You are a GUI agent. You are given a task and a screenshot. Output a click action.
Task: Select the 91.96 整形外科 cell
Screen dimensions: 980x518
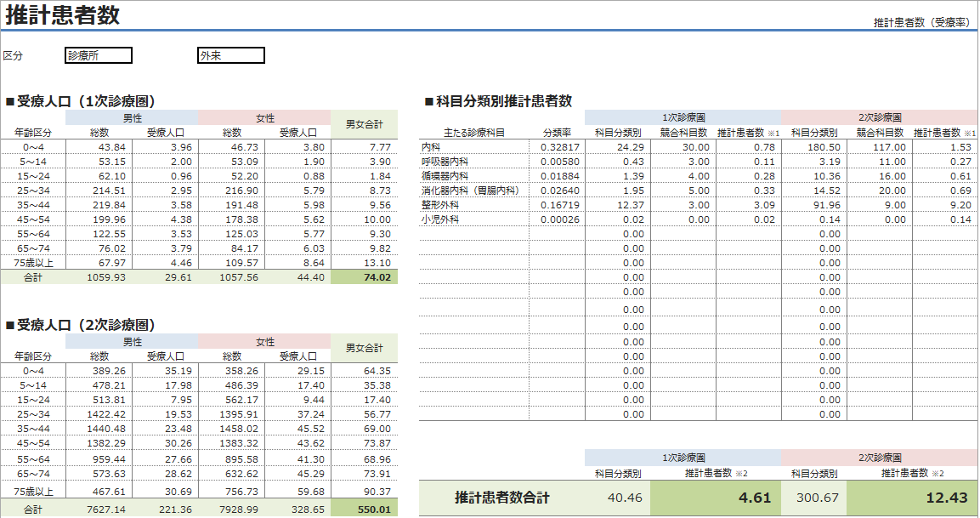[x=813, y=205]
